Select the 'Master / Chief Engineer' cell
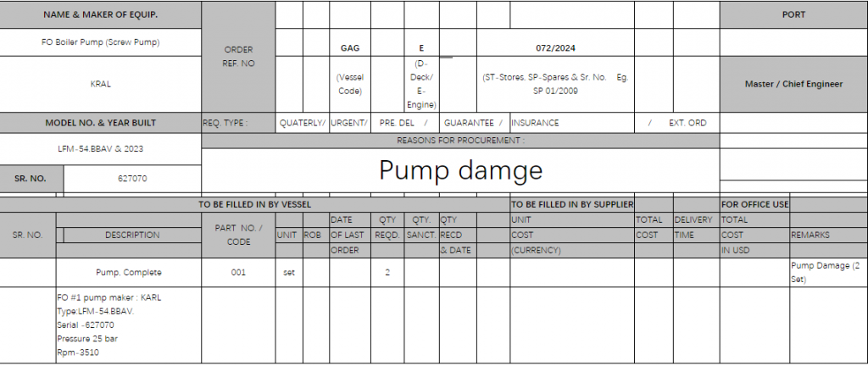The width and height of the screenshot is (868, 366). [793, 84]
